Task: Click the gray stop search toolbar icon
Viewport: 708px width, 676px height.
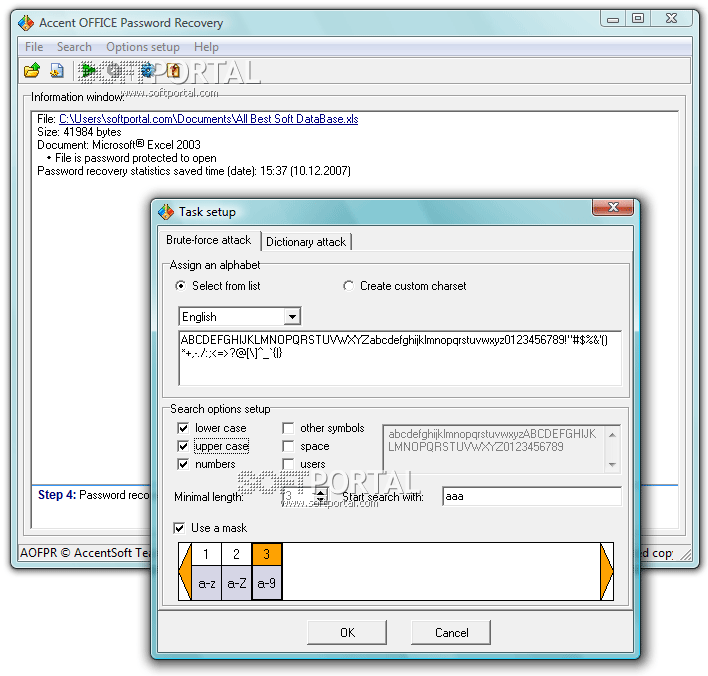Action: 115,70
